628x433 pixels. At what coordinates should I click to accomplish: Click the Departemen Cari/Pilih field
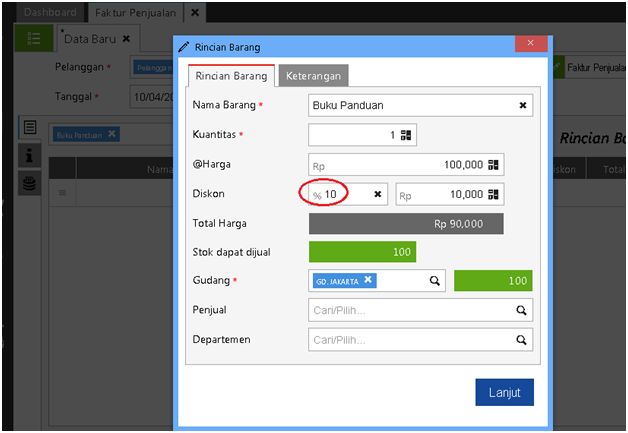(x=420, y=340)
